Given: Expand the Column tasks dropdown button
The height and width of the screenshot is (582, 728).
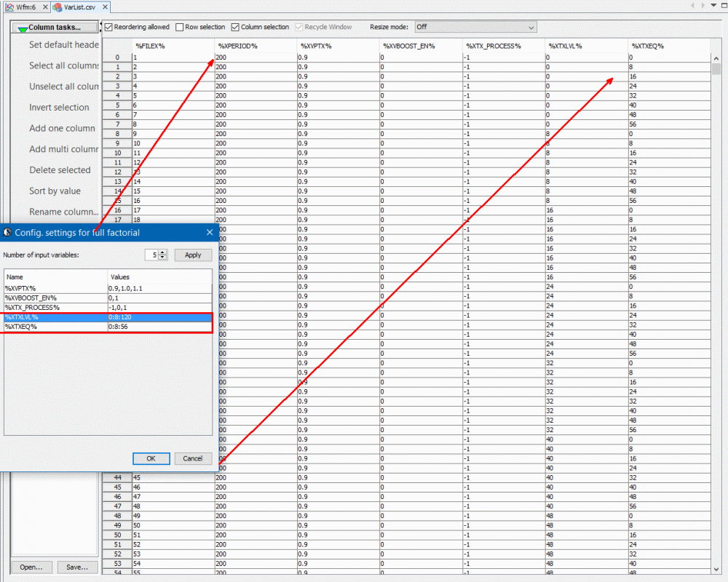Looking at the screenshot, I should coord(56,28).
